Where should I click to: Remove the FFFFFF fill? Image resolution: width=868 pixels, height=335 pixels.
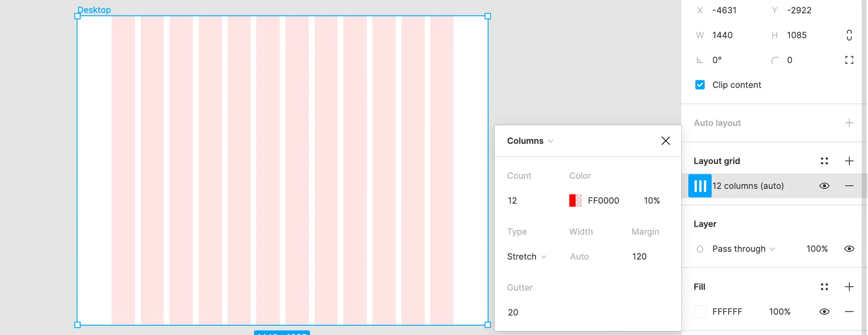(x=849, y=312)
